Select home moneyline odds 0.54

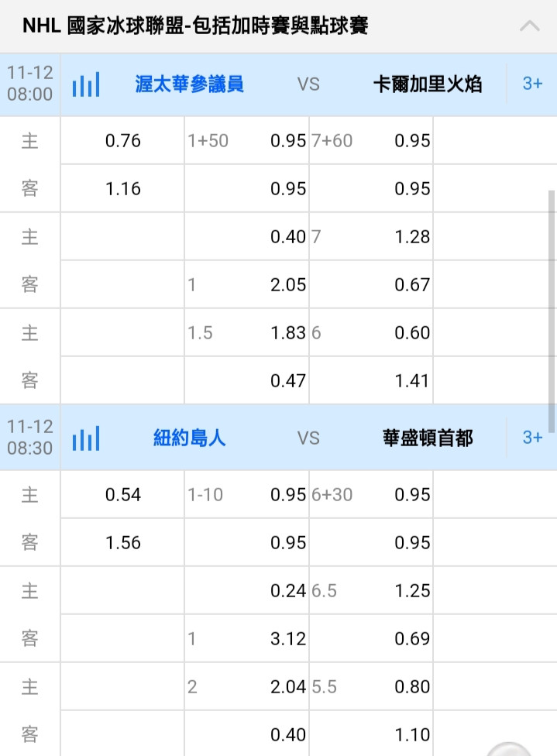(x=122, y=495)
